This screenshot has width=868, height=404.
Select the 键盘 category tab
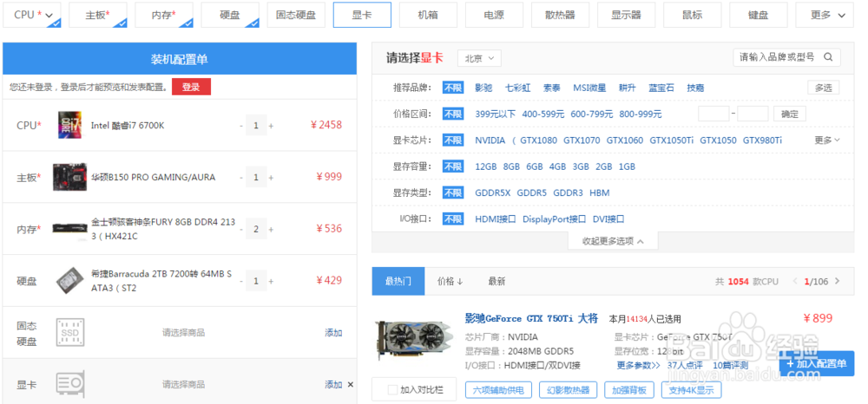pyautogui.click(x=759, y=15)
